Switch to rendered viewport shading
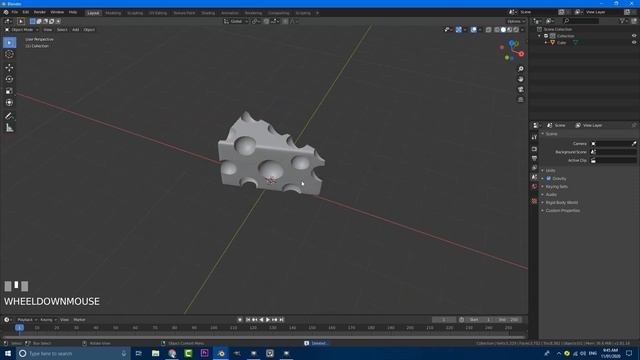Viewport: 640px width, 360px height. pos(516,30)
